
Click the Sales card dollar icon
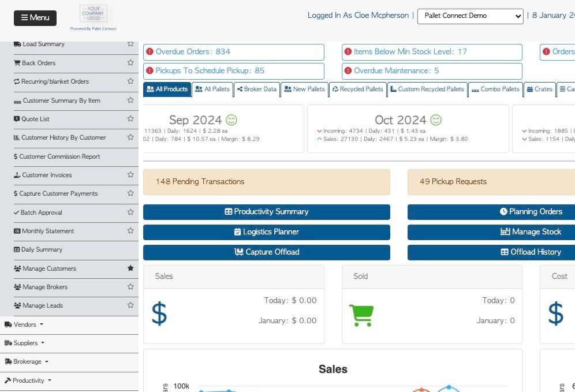(159, 314)
